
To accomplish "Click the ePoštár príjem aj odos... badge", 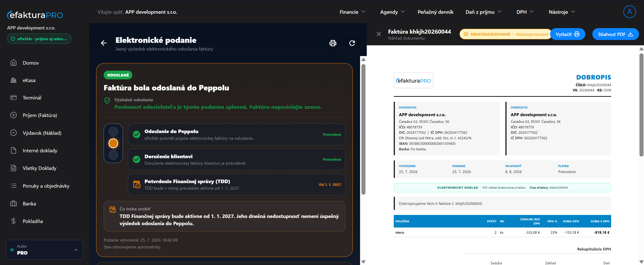I will (x=39, y=39).
